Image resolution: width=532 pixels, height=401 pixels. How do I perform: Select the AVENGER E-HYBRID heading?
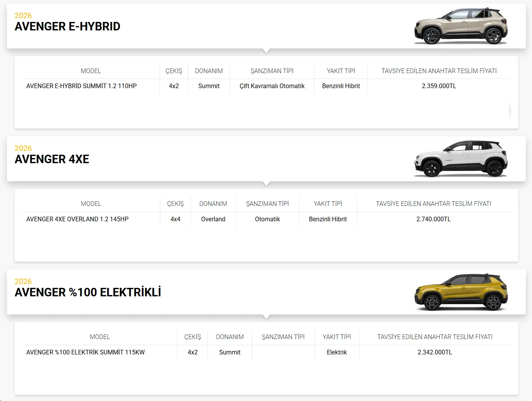[67, 26]
